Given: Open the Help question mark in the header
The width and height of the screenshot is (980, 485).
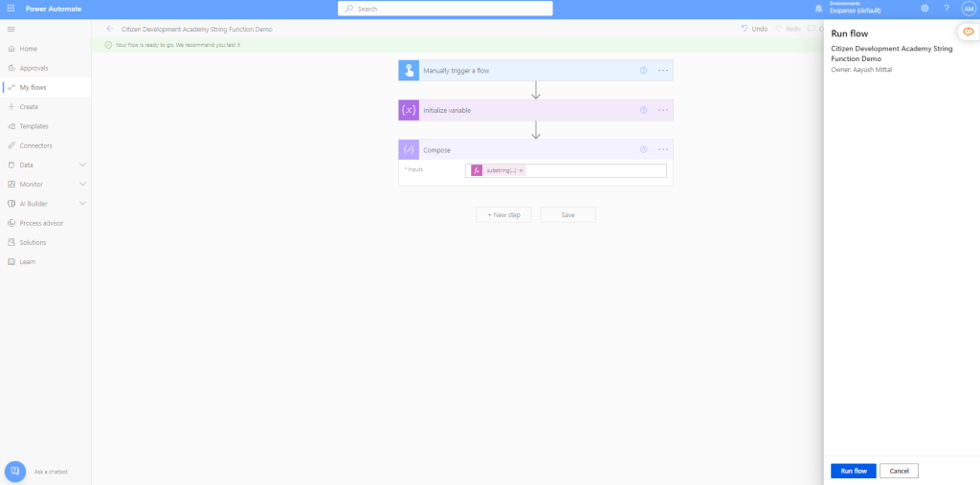Looking at the screenshot, I should pos(947,9).
